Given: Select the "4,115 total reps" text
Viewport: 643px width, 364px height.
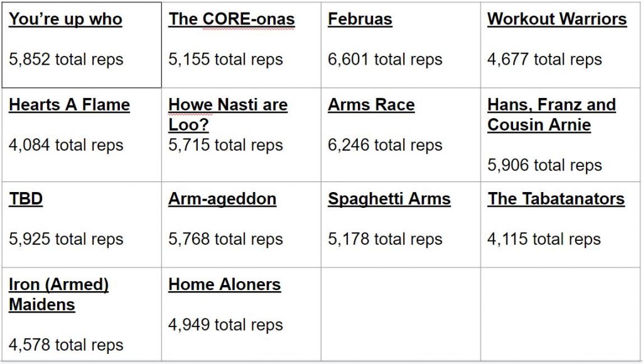Looking at the screenshot, I should [544, 239].
